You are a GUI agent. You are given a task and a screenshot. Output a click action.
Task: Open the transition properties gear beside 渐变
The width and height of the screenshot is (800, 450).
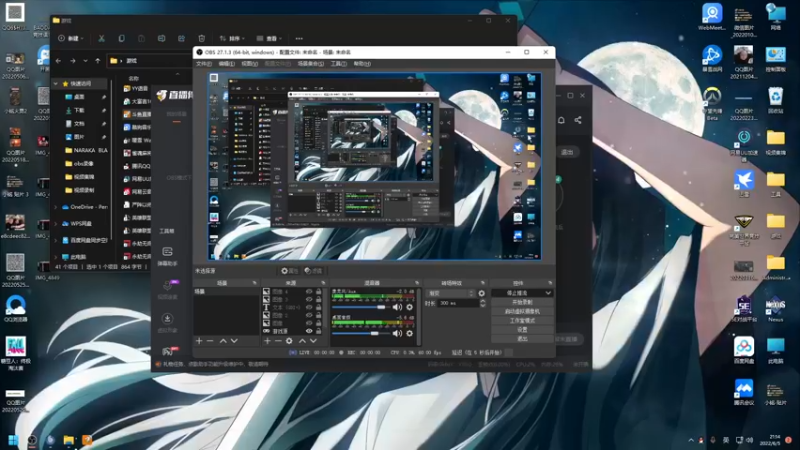coord(482,293)
